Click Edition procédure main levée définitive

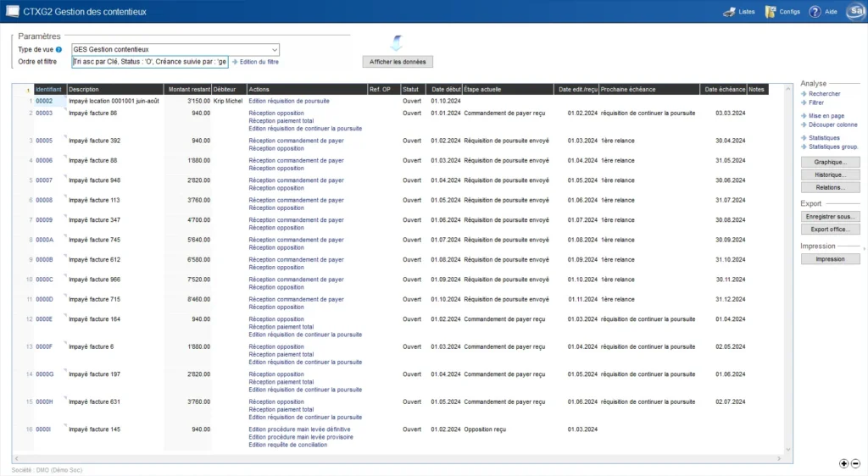coord(299,429)
